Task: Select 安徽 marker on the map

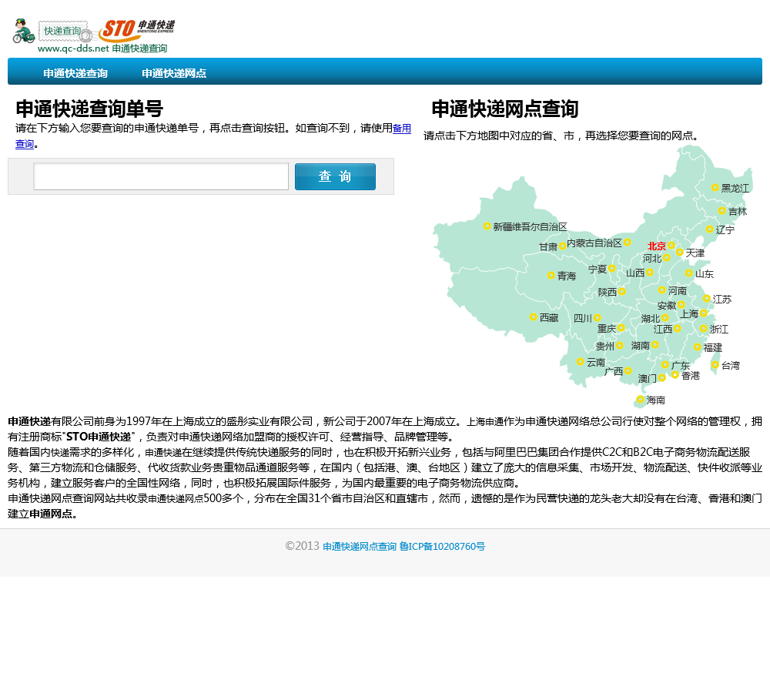Action: [681, 304]
